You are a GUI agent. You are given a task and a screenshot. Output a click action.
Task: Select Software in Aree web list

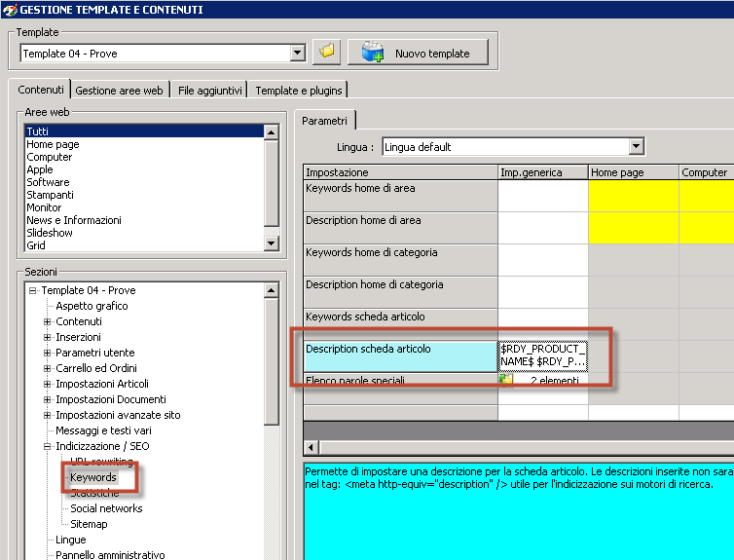coord(144,182)
